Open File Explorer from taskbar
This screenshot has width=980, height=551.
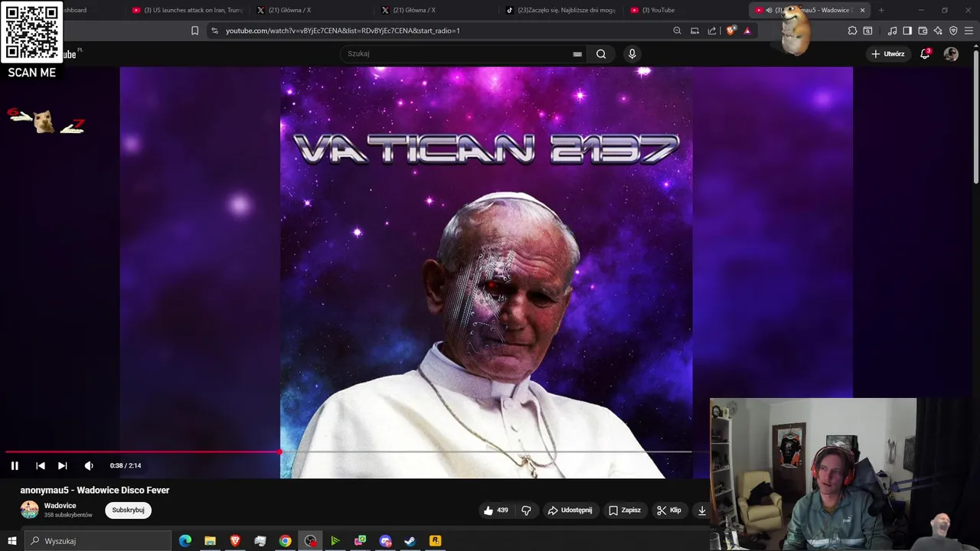click(210, 541)
